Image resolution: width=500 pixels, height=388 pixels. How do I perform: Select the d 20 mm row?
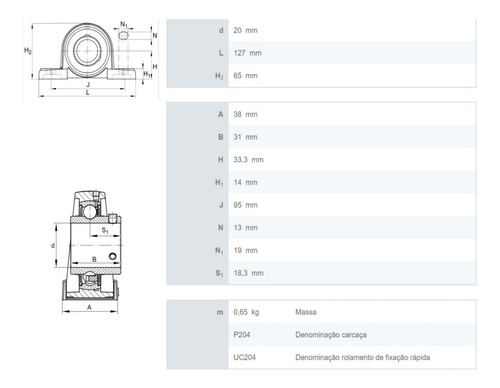[x=321, y=30]
